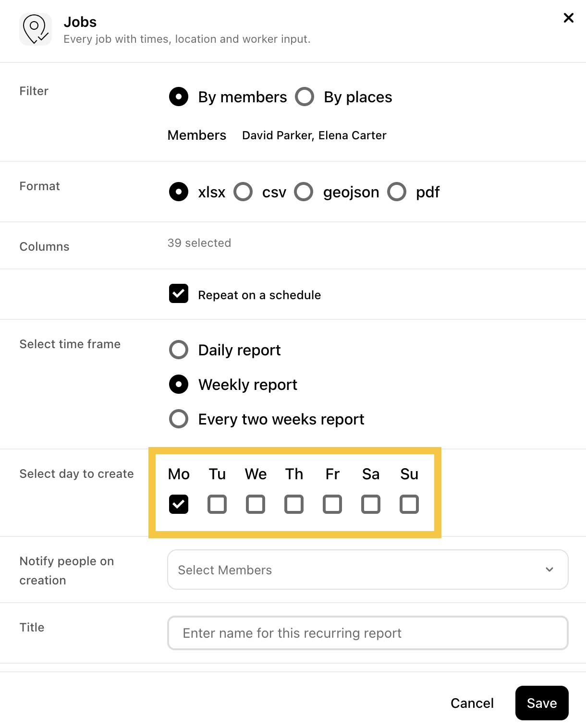
Task: Choose pdf as export format
Action: (397, 192)
